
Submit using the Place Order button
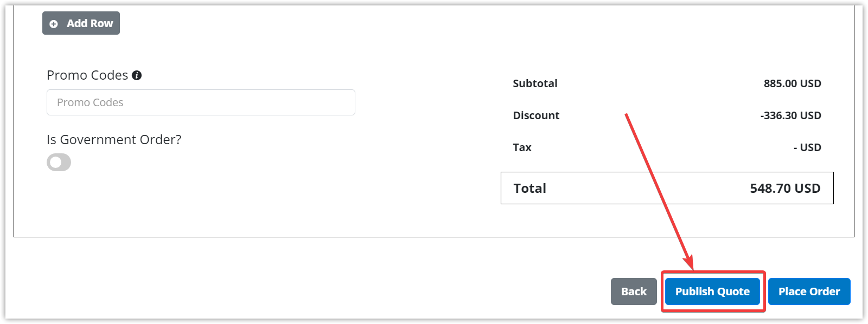click(x=809, y=291)
